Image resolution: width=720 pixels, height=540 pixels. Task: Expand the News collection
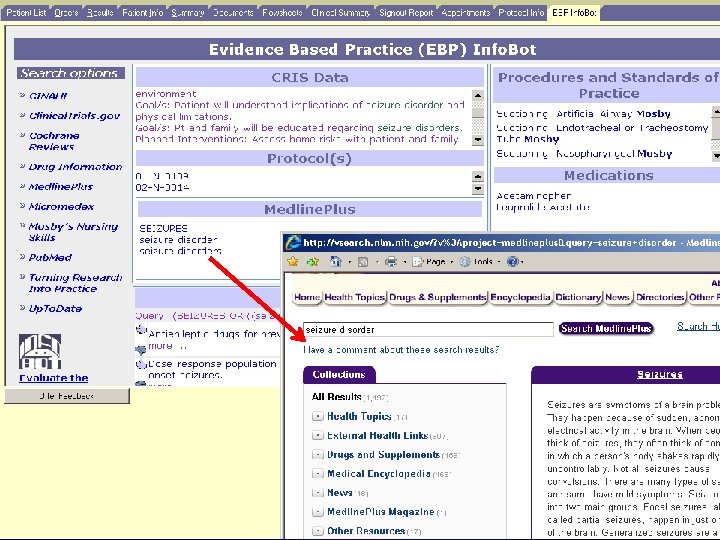click(x=317, y=493)
